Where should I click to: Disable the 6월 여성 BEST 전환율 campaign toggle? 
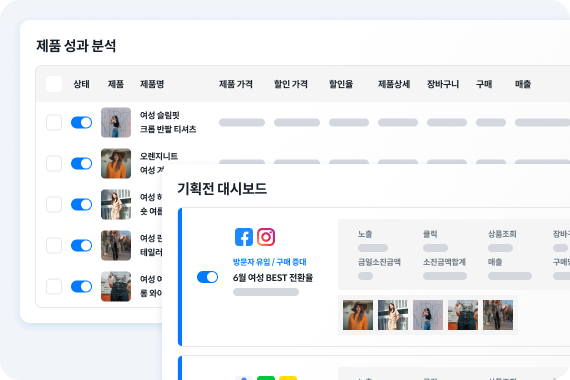(208, 277)
